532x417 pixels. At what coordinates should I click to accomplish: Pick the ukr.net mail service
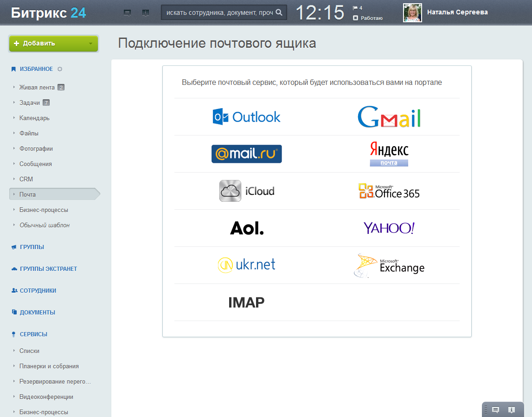pyautogui.click(x=247, y=265)
